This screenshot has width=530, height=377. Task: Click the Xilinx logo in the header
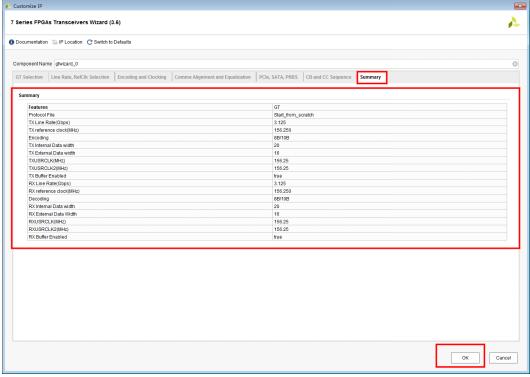(513, 23)
